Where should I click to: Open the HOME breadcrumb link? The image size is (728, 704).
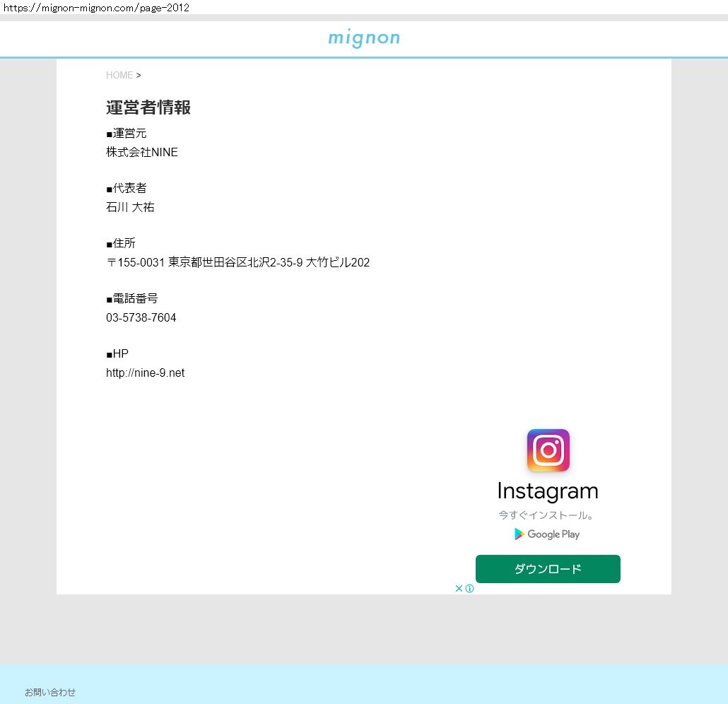tap(119, 75)
